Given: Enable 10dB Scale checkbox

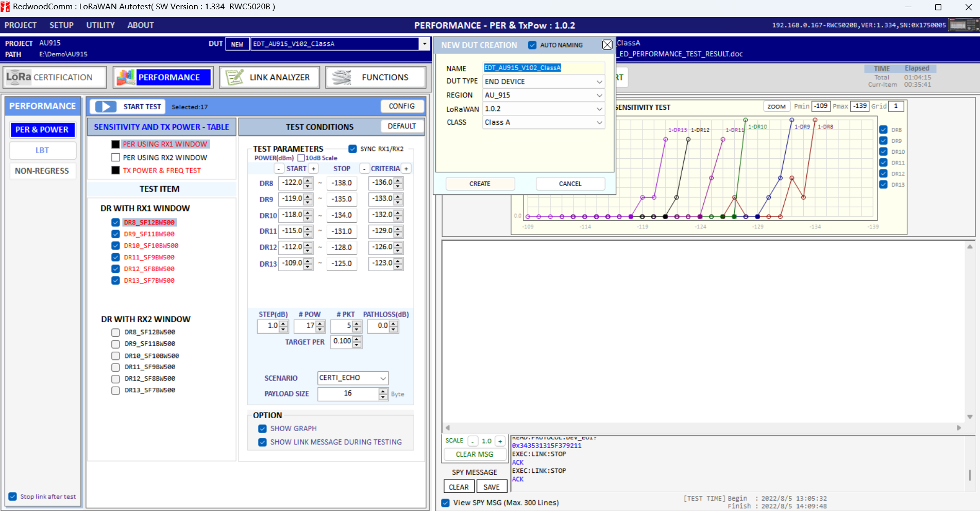Looking at the screenshot, I should pyautogui.click(x=301, y=158).
